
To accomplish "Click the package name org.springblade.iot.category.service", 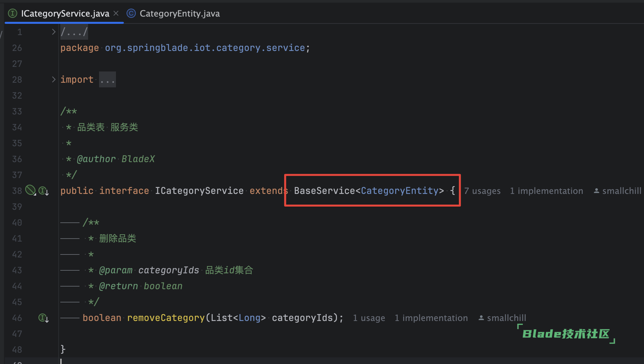I will click(205, 48).
